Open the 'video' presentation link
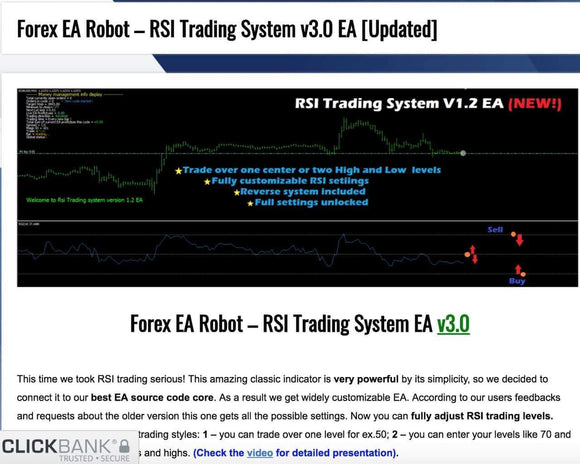The image size is (580, 464). (x=260, y=453)
